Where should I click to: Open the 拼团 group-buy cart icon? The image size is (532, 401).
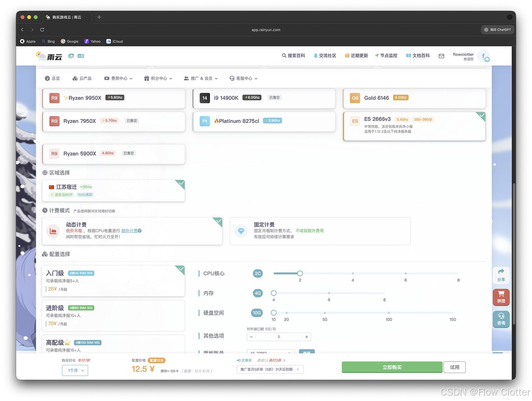tap(501, 297)
